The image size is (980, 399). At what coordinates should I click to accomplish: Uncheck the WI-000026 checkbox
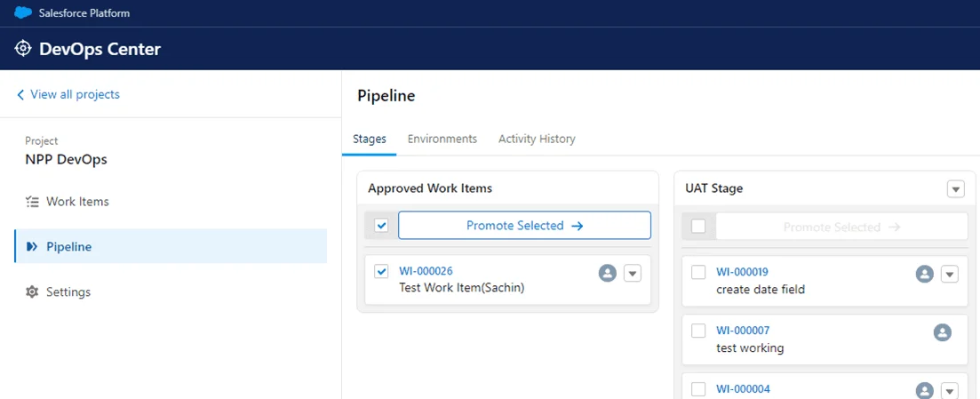click(381, 271)
